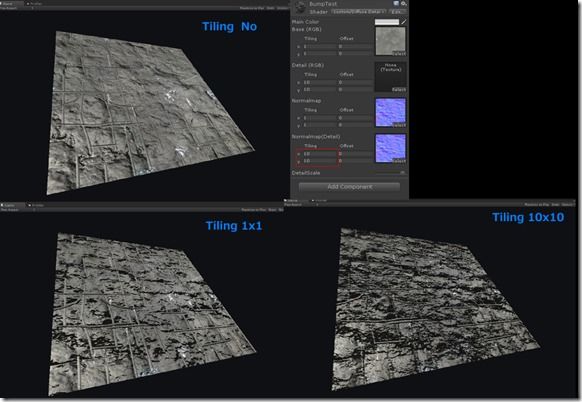
Task: Click Normalmap Tiling x field
Action: [320, 118]
